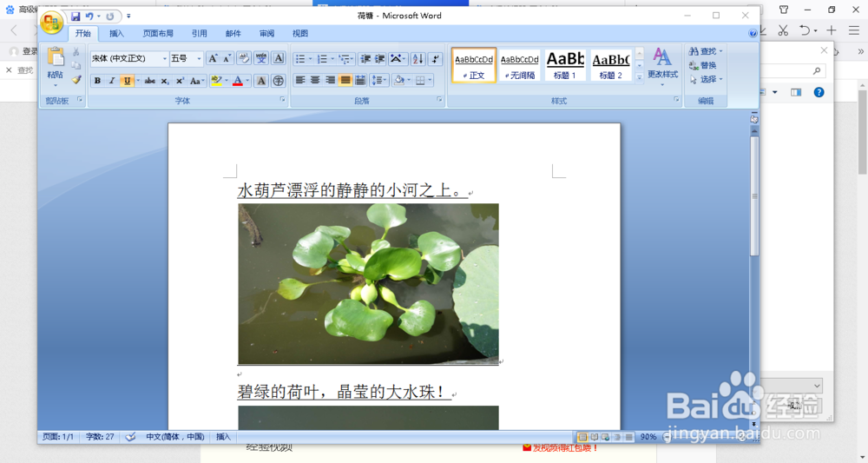Viewport: 868px width, 463px height.
Task: Open the phonetic guide (wén) tool
Action: [261, 58]
